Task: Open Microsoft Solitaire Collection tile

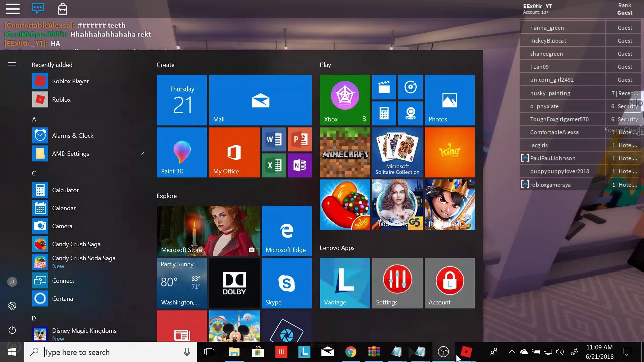Action: (x=397, y=152)
